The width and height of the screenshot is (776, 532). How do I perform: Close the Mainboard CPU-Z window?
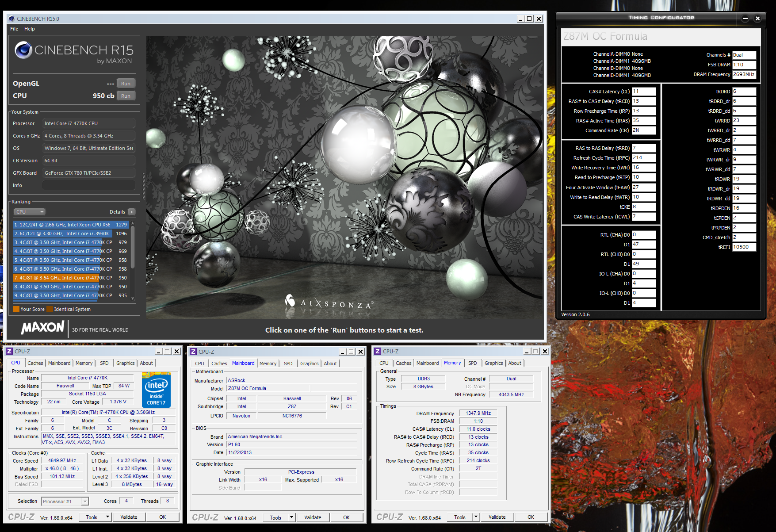(x=360, y=352)
